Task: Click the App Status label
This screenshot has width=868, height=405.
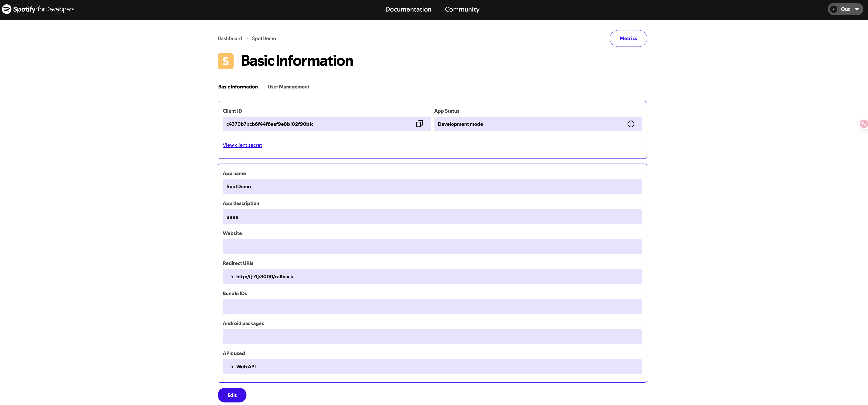Action: [x=446, y=111]
